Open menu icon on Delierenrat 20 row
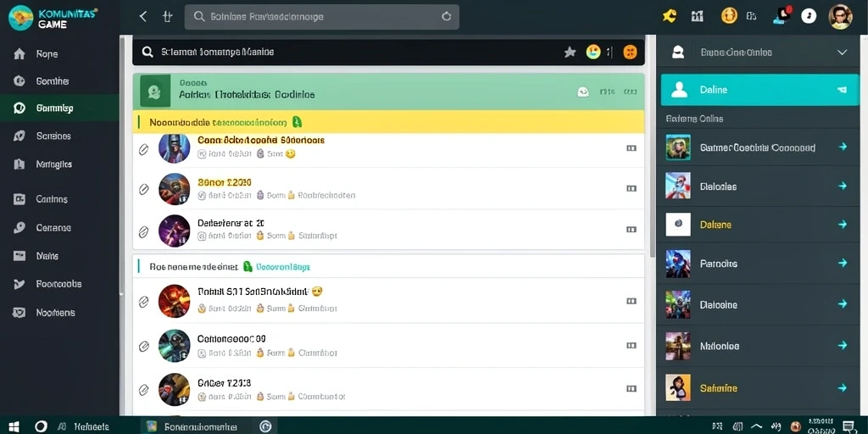The image size is (868, 434). tap(631, 229)
